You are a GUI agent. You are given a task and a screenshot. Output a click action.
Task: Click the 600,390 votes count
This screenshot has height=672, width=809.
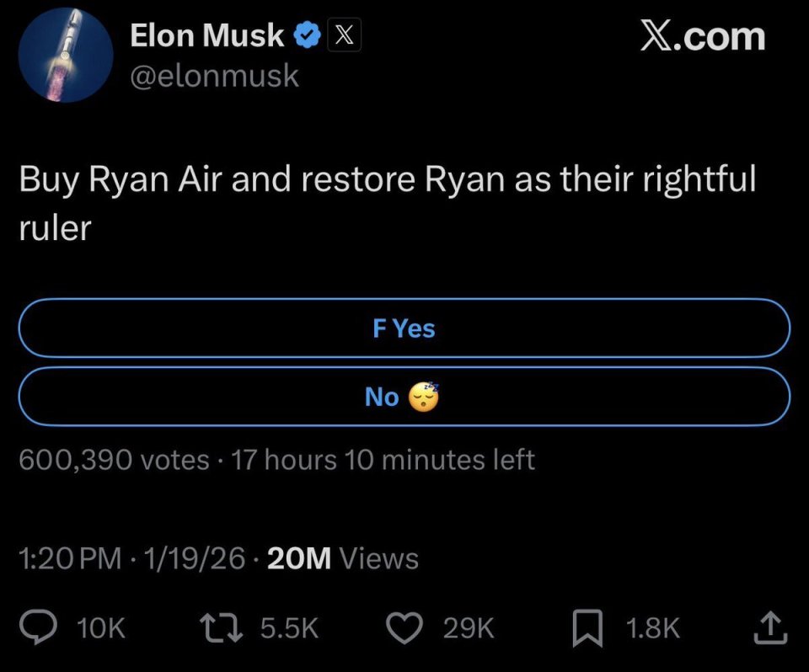pyautogui.click(x=114, y=460)
